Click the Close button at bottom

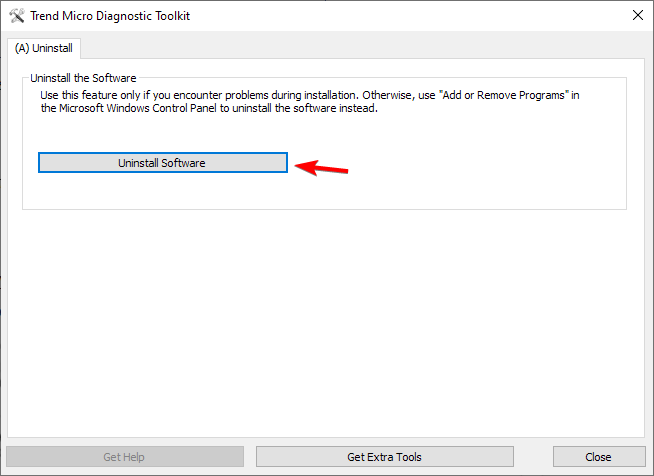[x=599, y=457]
